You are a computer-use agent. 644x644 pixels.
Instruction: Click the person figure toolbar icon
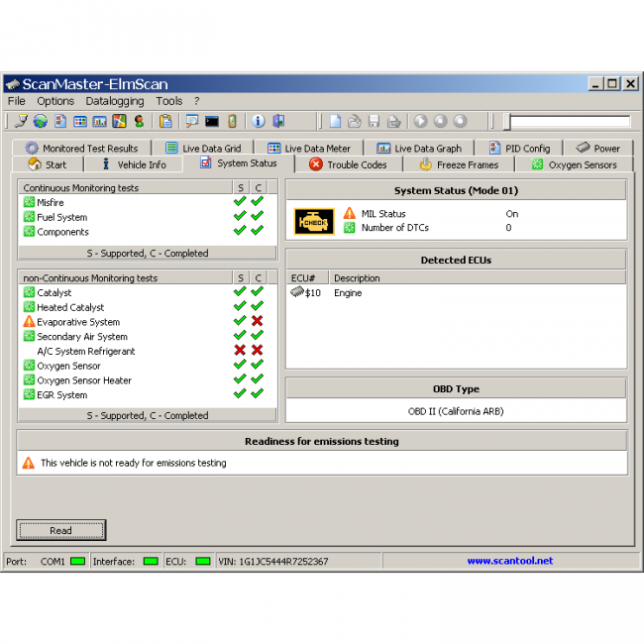pyautogui.click(x=139, y=121)
